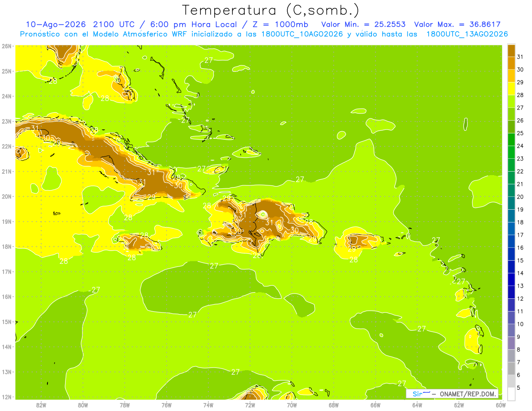Click the "31" label in the color legend

coord(520,57)
